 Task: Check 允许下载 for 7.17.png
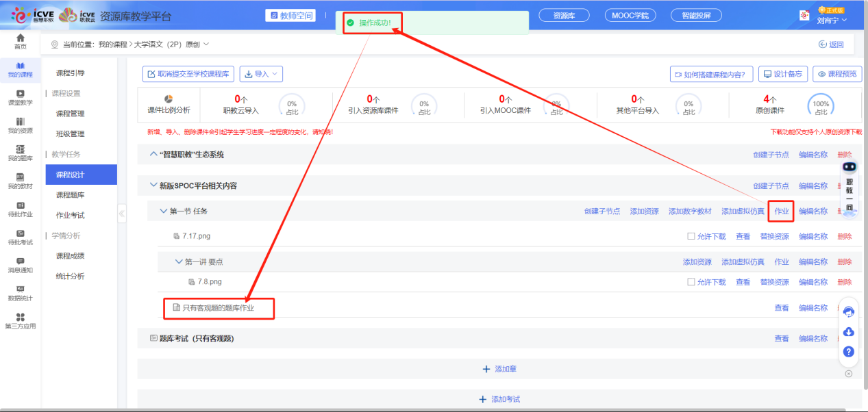691,237
